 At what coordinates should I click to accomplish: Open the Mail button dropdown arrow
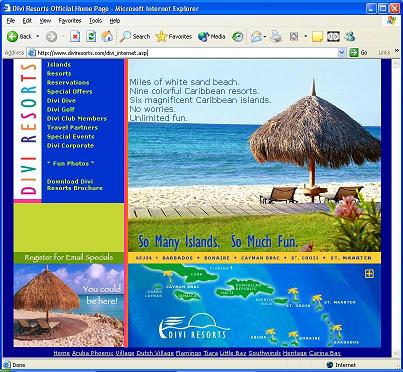265,36
